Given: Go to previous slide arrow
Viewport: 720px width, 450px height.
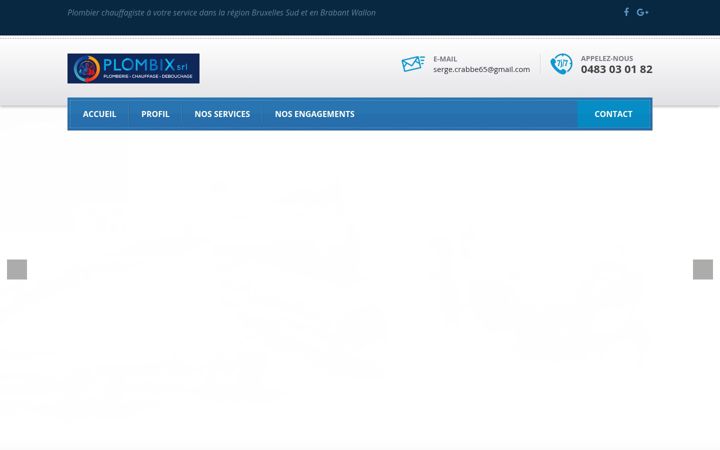Looking at the screenshot, I should (17, 270).
